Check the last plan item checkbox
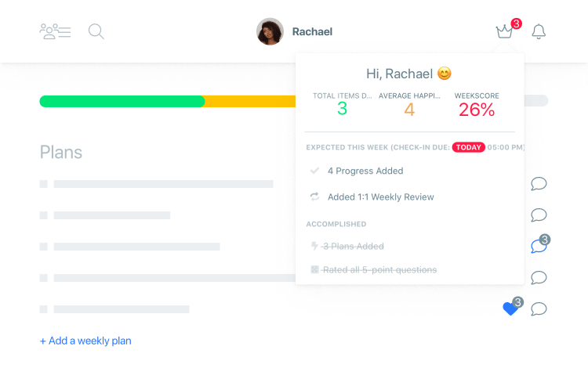Viewport: 588px width, 368px height. (43, 309)
